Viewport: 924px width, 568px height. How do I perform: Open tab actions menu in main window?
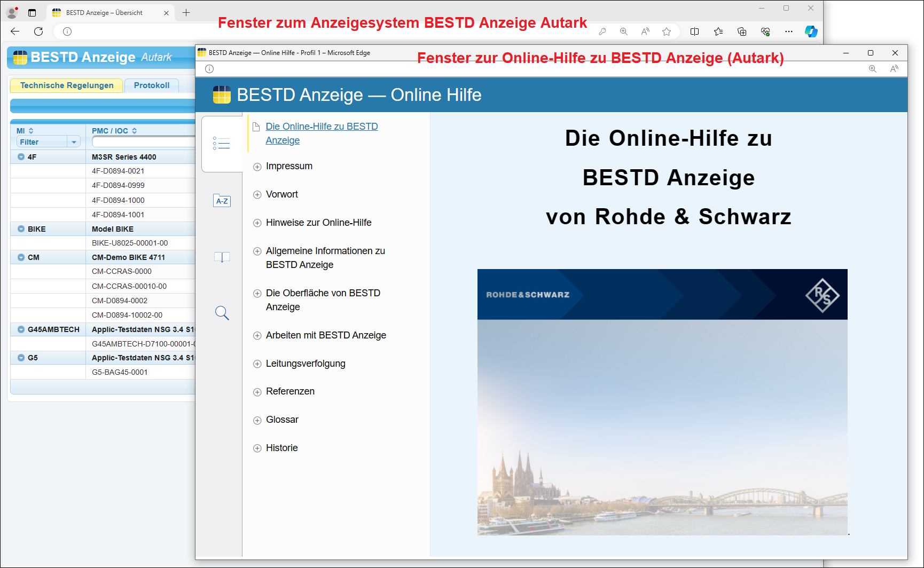(32, 13)
